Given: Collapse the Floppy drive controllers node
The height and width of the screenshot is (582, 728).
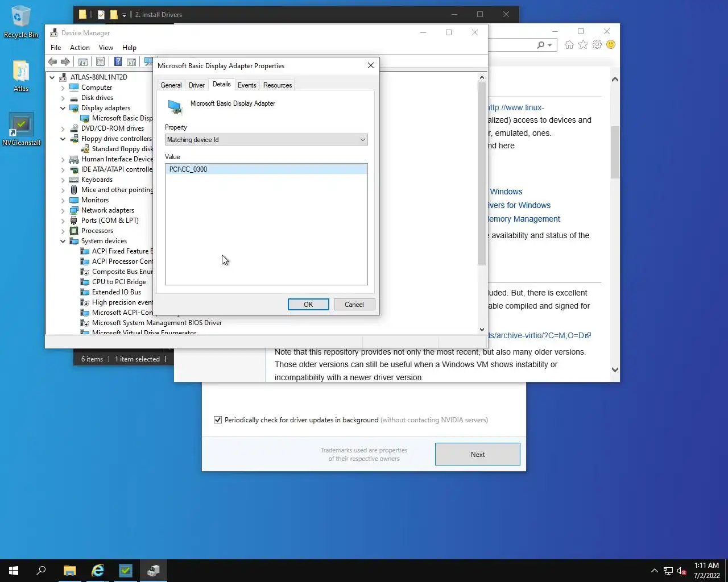Looking at the screenshot, I should pyautogui.click(x=63, y=139).
